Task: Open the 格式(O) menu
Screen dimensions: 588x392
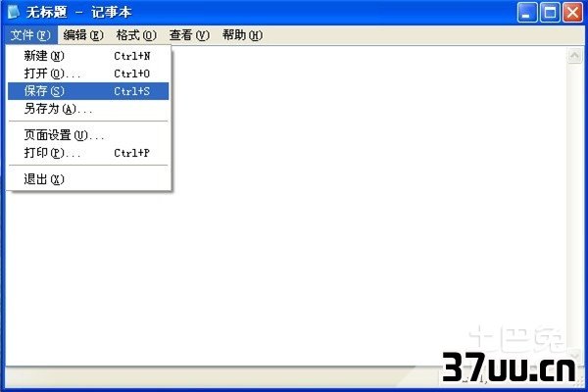Action: click(x=136, y=35)
